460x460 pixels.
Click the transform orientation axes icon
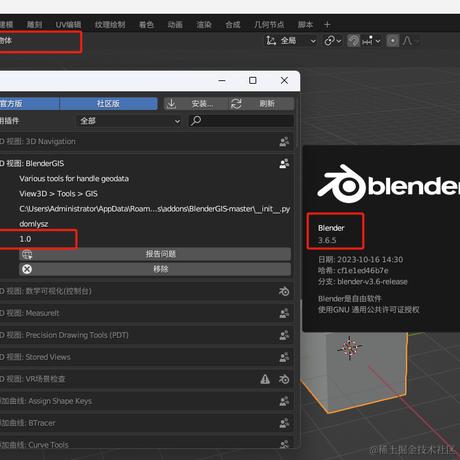(271, 41)
